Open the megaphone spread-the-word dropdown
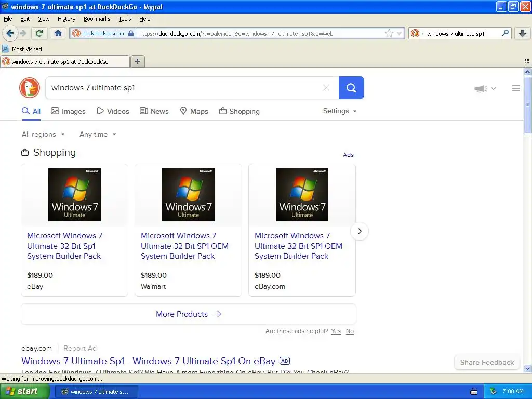 click(485, 88)
